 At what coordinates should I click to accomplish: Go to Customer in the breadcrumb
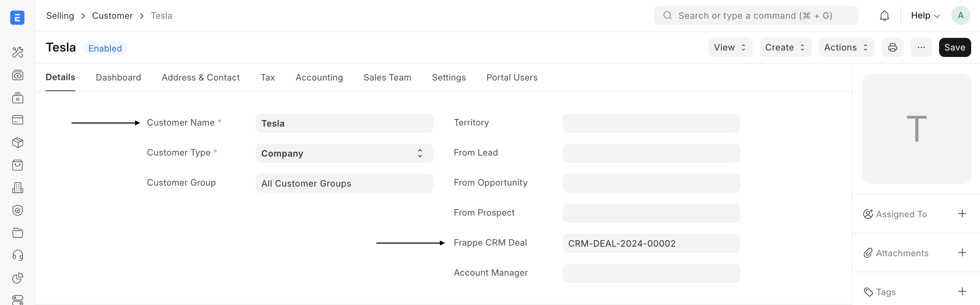[112, 16]
